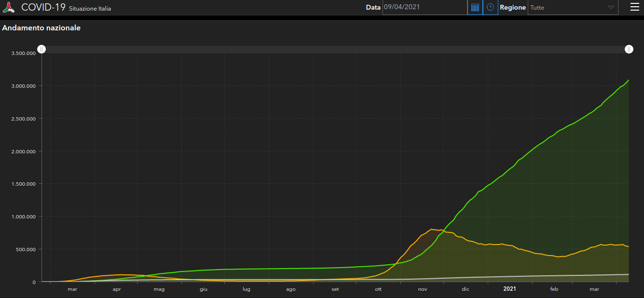Click the set month axis label
The height and width of the screenshot is (298, 644).
[x=335, y=289]
